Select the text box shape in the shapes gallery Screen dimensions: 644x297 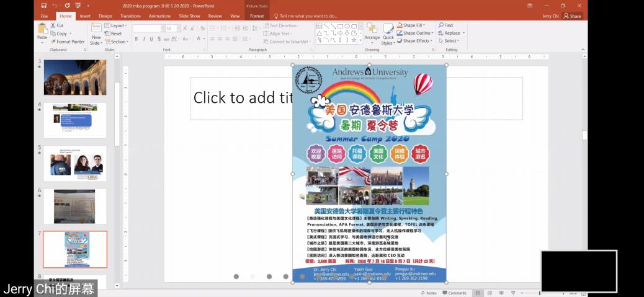click(319, 26)
